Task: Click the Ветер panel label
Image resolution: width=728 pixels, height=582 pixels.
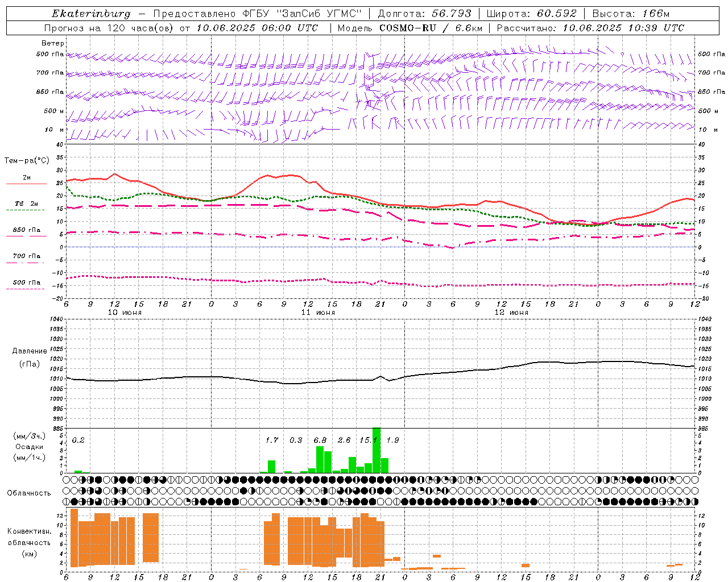Action: pos(53,43)
